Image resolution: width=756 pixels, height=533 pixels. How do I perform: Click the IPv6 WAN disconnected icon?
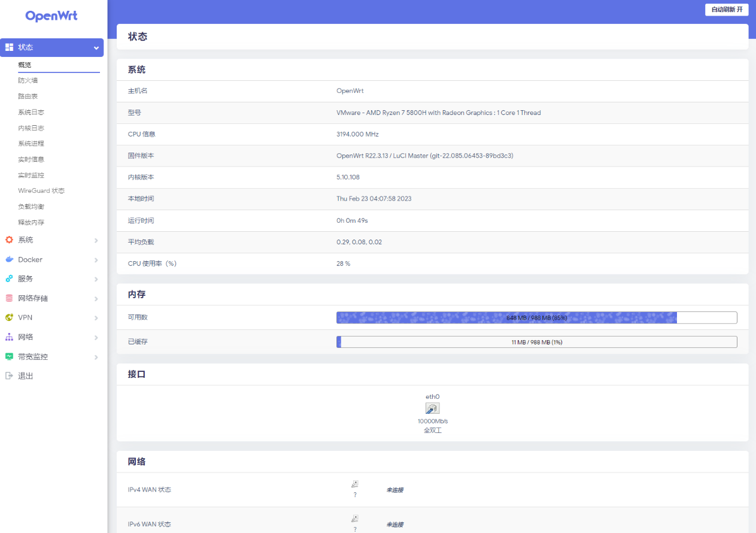coord(355,519)
